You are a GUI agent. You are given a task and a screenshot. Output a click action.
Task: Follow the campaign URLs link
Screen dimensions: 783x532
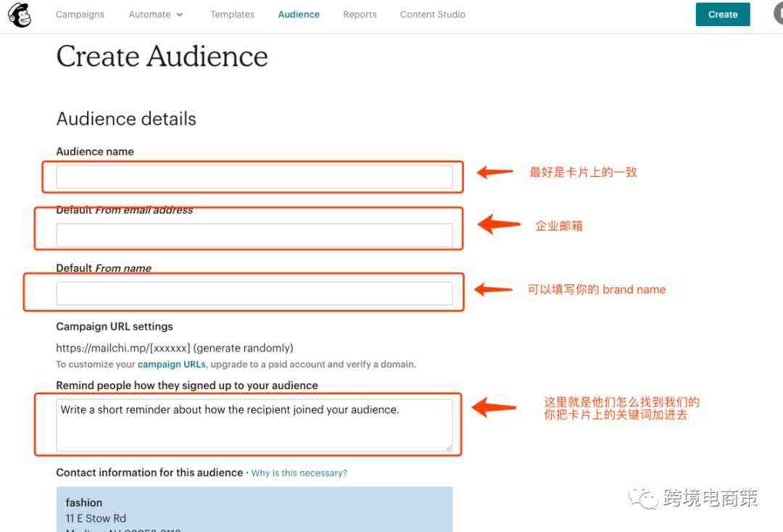click(171, 364)
